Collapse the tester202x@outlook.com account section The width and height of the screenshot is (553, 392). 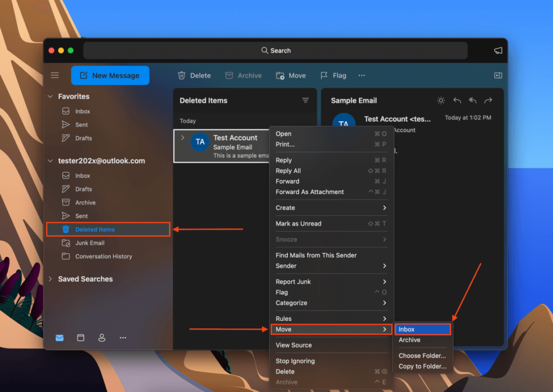click(x=50, y=161)
